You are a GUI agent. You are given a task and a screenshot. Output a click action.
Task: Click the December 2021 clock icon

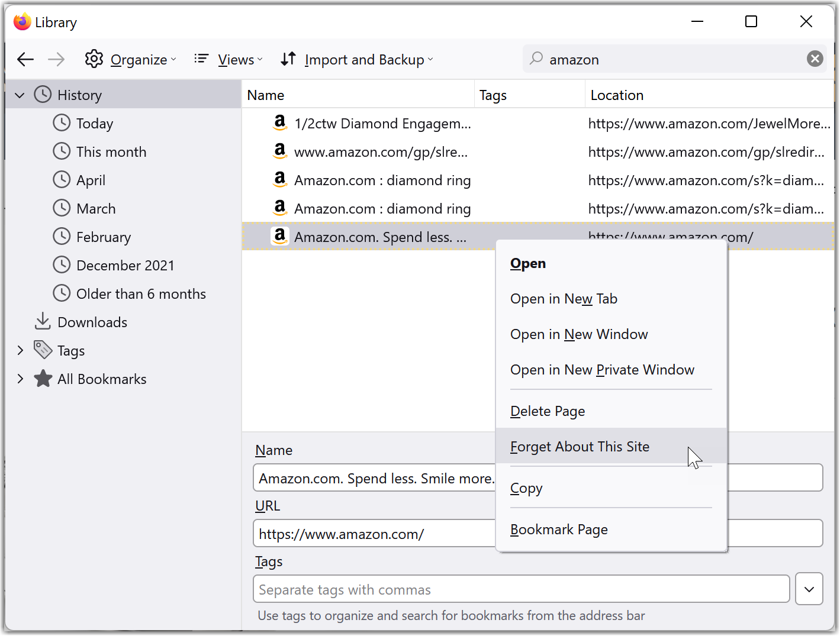62,264
